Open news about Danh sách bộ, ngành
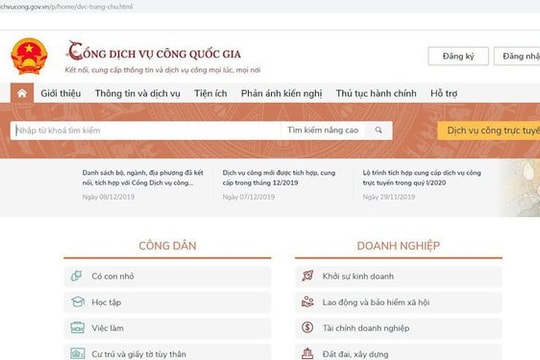Viewport: 540px width, 360px height. (x=143, y=177)
